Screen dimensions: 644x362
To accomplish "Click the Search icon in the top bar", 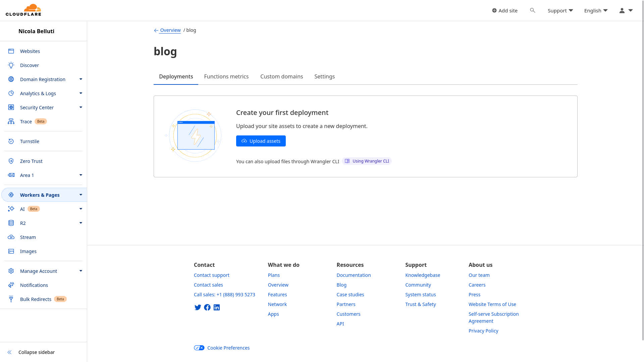I will point(533,10).
